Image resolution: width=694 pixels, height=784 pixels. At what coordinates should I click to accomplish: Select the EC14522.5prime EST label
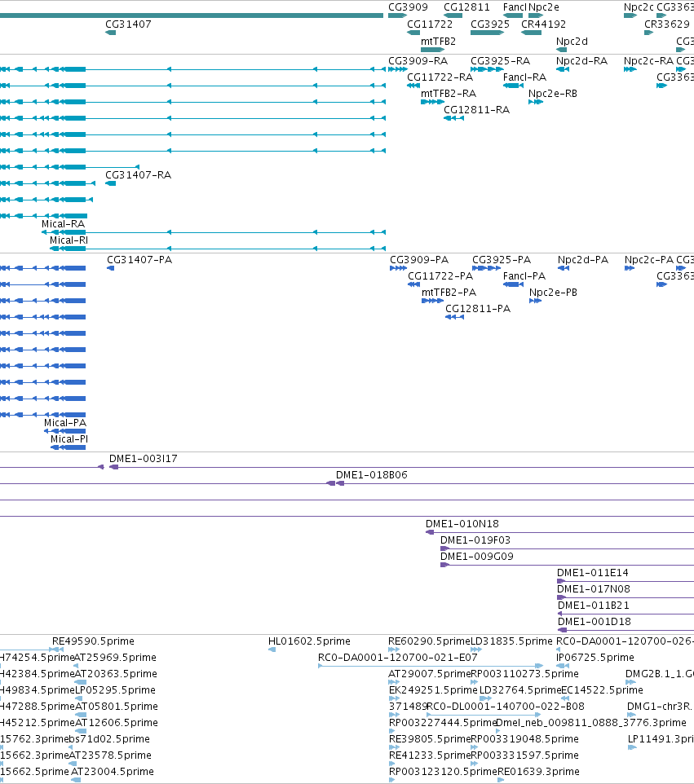coord(602,690)
